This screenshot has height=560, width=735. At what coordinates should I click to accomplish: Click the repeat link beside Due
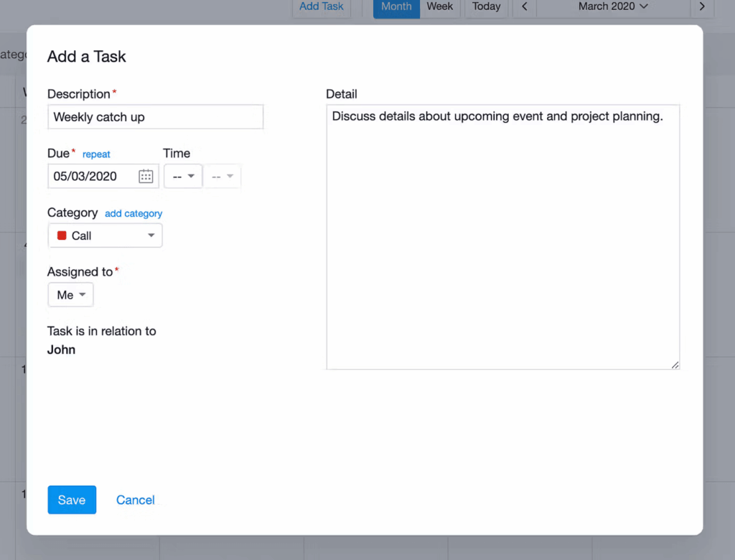[x=96, y=154]
